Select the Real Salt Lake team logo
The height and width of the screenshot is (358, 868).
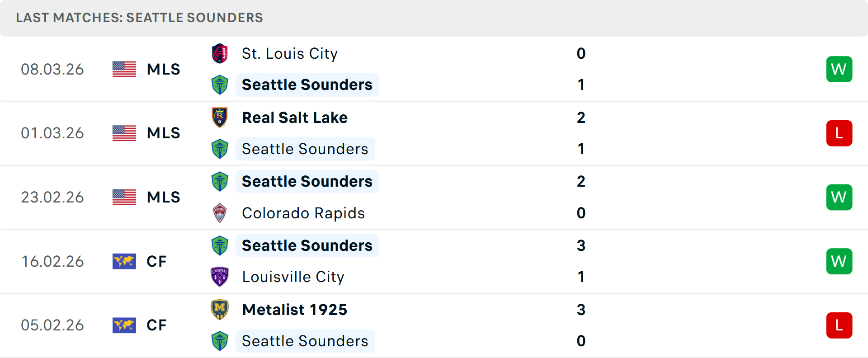tap(220, 117)
